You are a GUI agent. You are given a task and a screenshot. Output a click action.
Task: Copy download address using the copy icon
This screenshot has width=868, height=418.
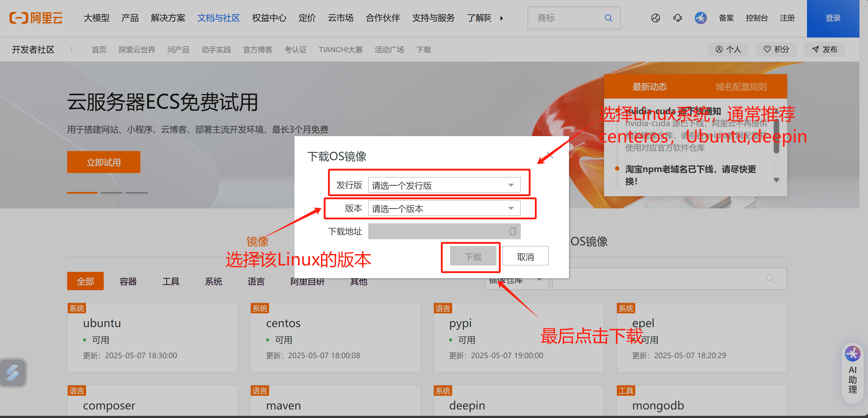point(512,231)
